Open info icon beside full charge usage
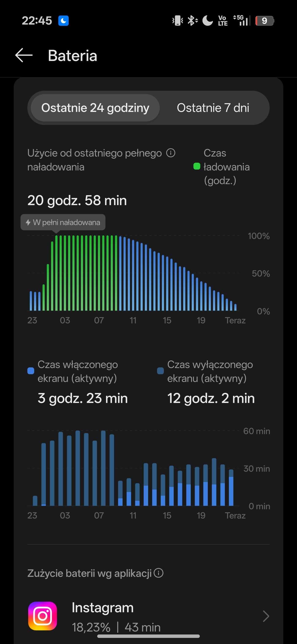297x644 pixels. coord(171,153)
